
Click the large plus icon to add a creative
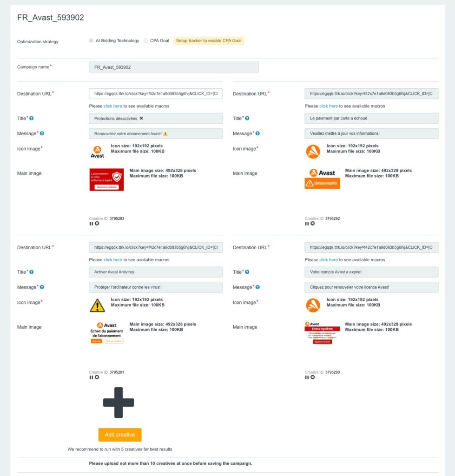pos(119,403)
